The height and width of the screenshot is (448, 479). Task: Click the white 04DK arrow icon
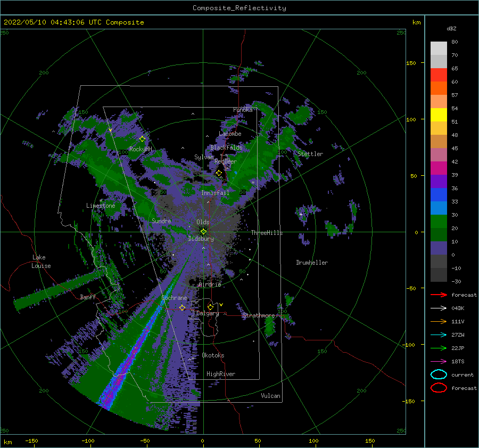coord(439,308)
